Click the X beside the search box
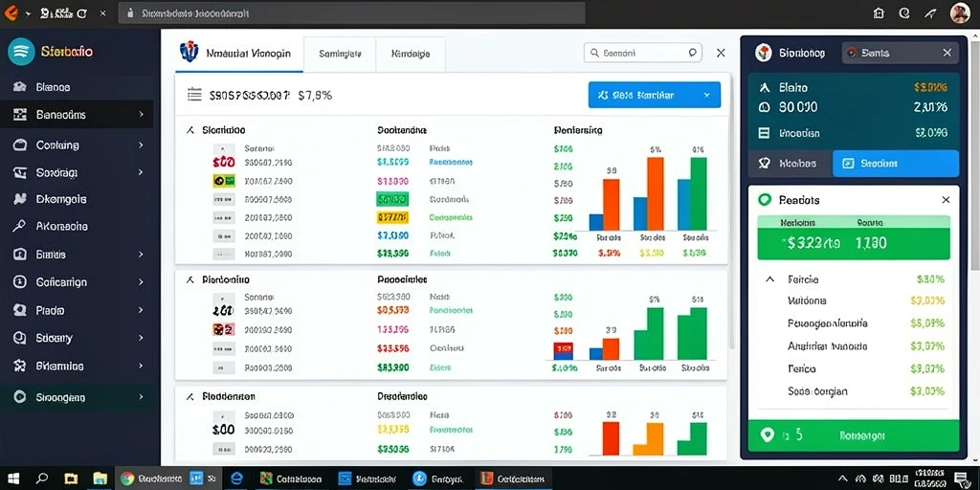The height and width of the screenshot is (490, 980). pyautogui.click(x=721, y=54)
